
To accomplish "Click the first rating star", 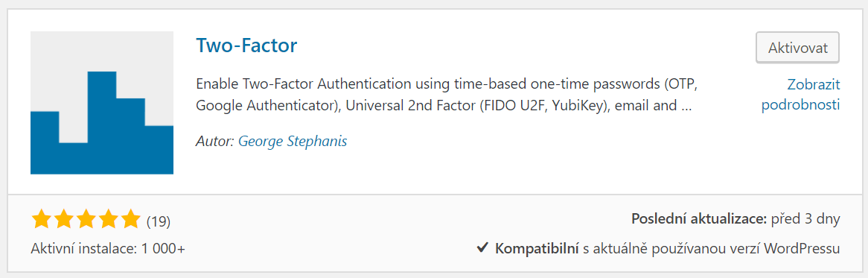I will pos(41,220).
